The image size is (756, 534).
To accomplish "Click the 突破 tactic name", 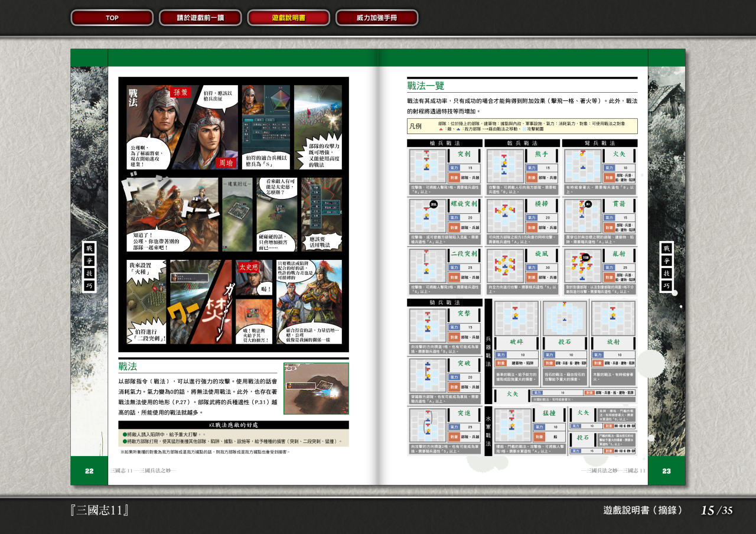I will 464,363.
